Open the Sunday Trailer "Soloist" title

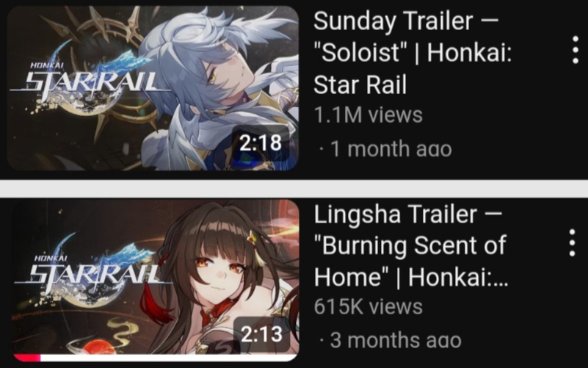pos(413,52)
